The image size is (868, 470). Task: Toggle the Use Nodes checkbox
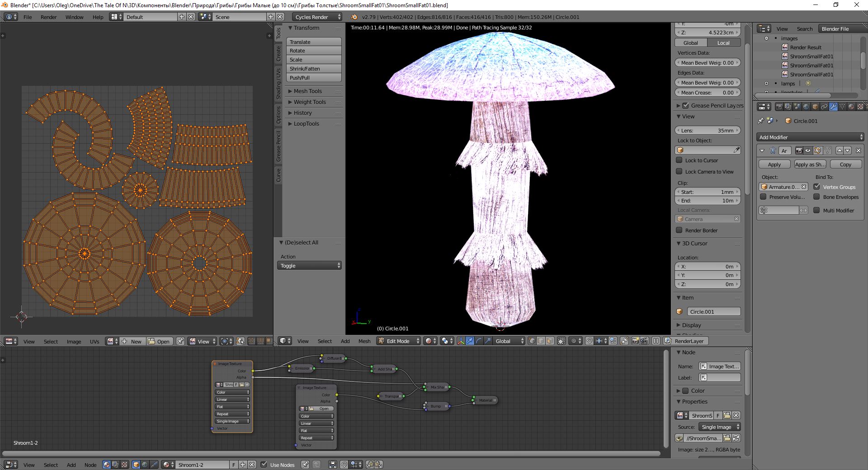click(264, 464)
